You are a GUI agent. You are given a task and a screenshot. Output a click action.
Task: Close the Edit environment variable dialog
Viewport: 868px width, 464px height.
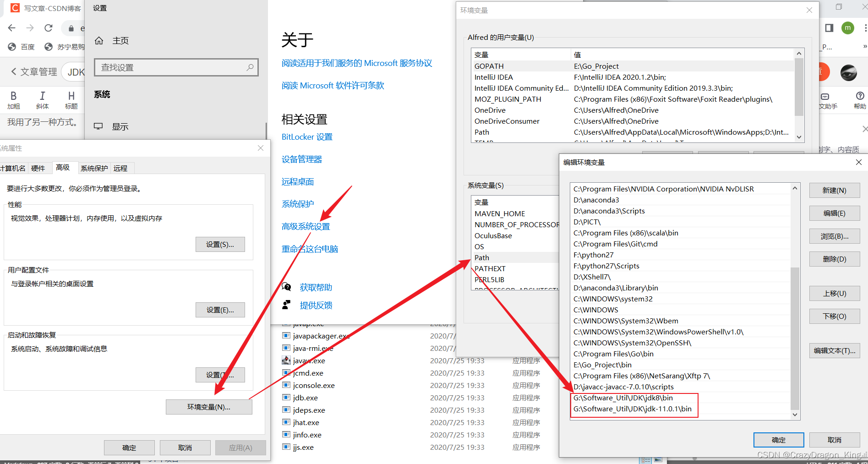click(859, 162)
